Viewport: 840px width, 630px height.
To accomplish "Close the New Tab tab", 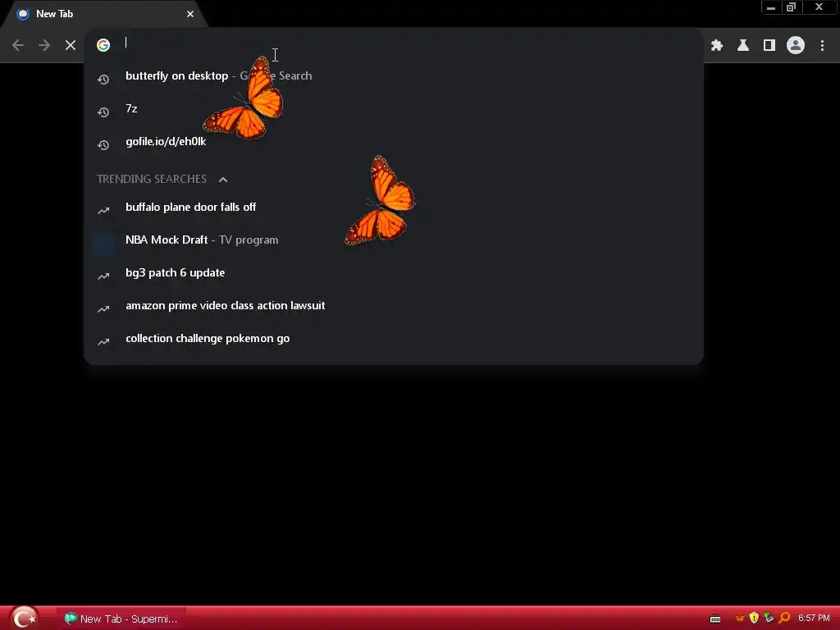I will pyautogui.click(x=190, y=14).
